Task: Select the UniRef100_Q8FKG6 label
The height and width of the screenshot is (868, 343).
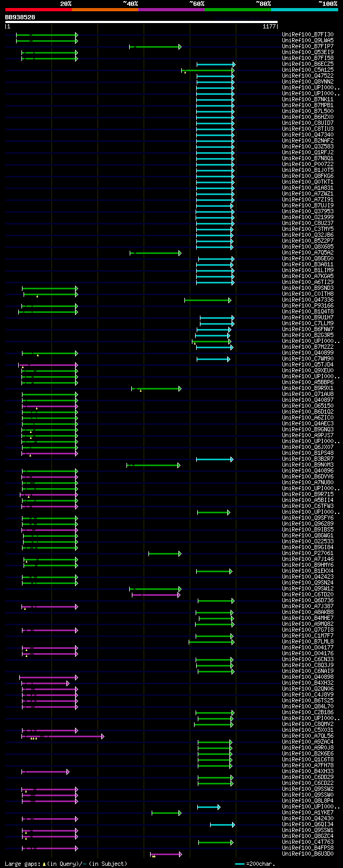Action: (x=308, y=176)
